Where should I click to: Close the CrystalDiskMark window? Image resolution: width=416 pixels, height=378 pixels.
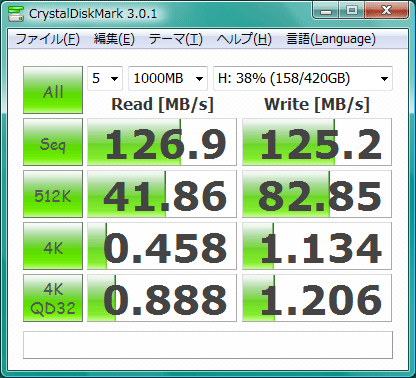386,11
